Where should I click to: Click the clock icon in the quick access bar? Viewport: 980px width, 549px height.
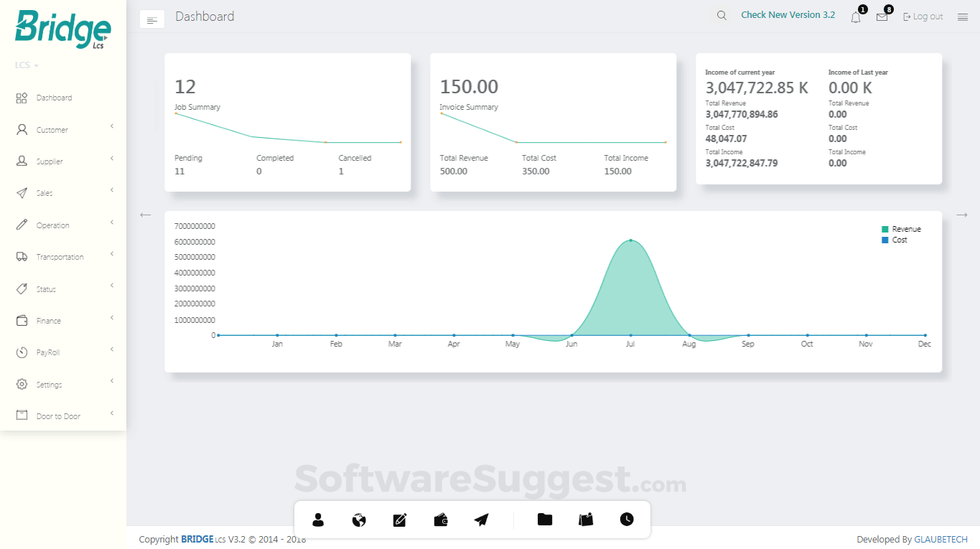click(x=626, y=520)
